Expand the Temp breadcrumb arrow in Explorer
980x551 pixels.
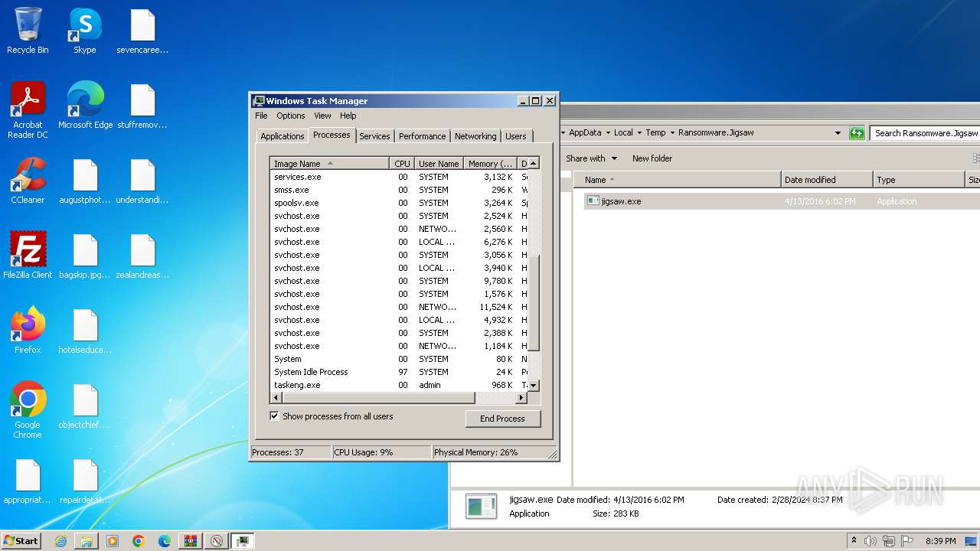click(x=672, y=132)
